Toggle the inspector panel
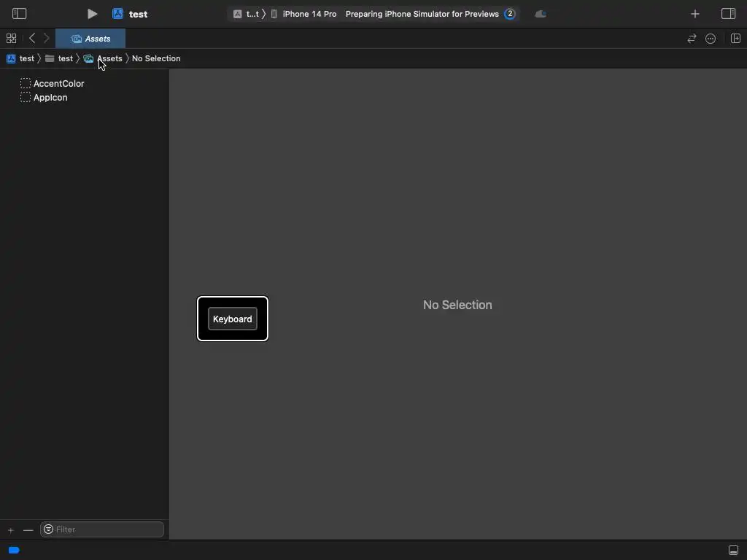Viewport: 747px width, 560px height. (729, 13)
